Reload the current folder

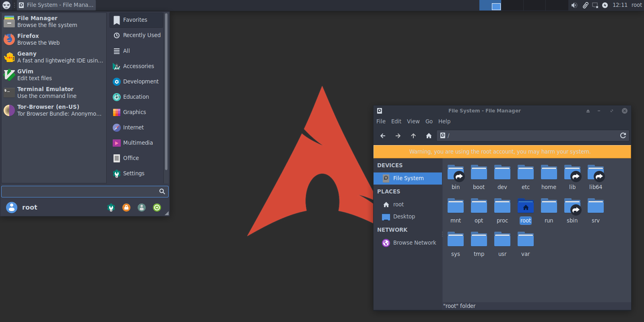[x=623, y=135]
